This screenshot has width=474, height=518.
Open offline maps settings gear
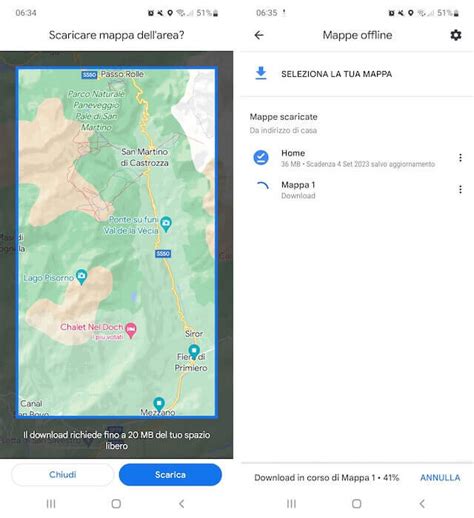click(x=456, y=35)
